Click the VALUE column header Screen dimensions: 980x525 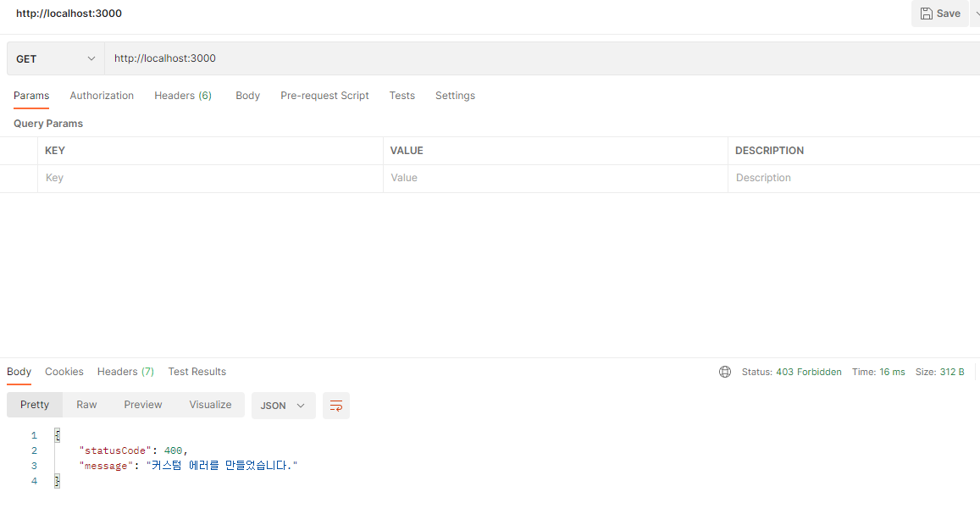point(407,151)
